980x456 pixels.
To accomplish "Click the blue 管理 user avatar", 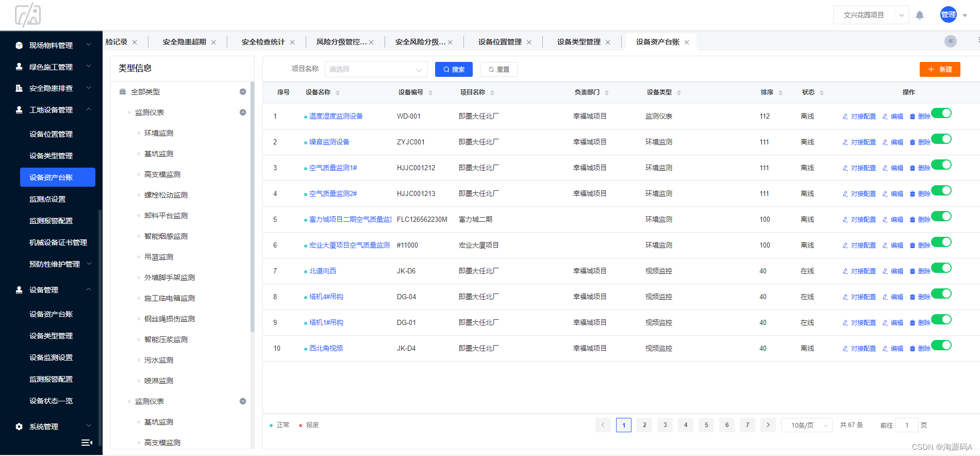I will pyautogui.click(x=948, y=14).
